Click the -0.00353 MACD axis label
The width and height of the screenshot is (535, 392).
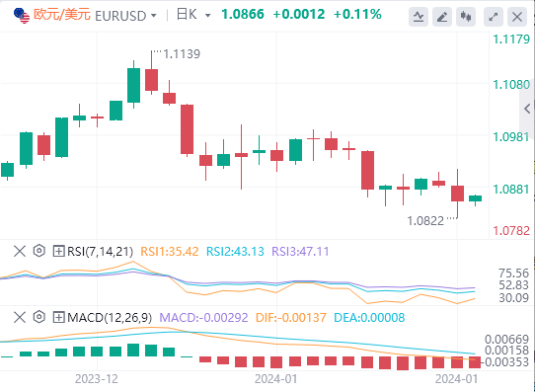[505, 362]
